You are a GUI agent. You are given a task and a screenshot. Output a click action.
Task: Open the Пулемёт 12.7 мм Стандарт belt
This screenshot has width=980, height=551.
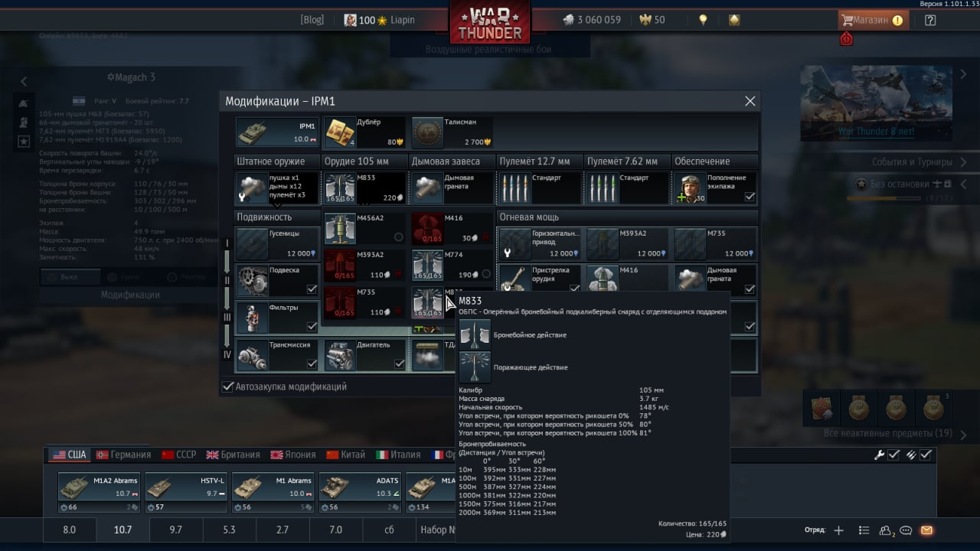point(539,187)
